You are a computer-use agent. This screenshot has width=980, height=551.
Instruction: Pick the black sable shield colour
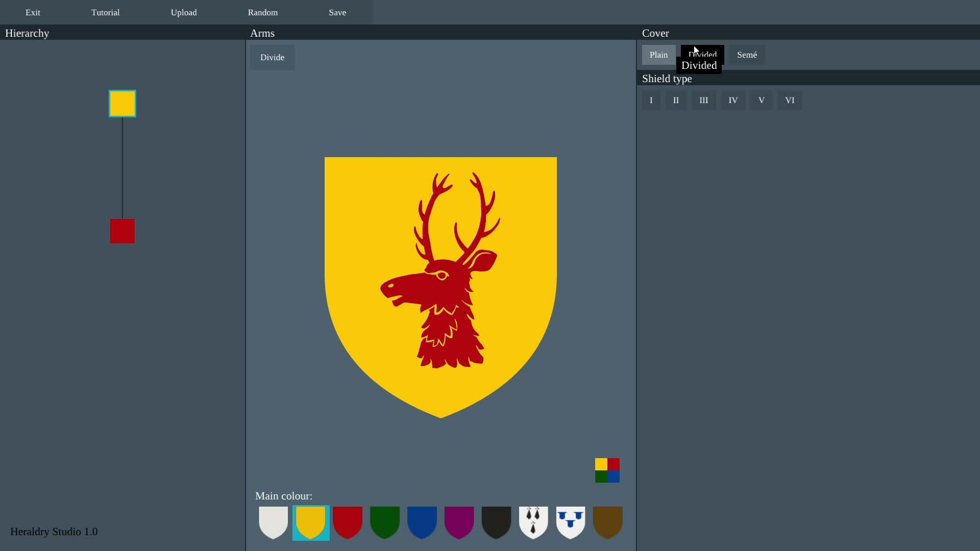click(x=496, y=522)
